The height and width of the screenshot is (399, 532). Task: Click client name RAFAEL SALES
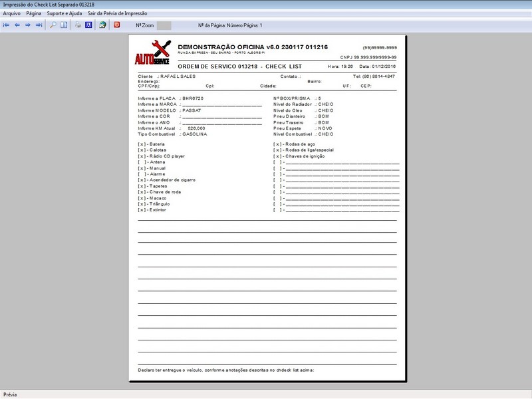pyautogui.click(x=178, y=76)
